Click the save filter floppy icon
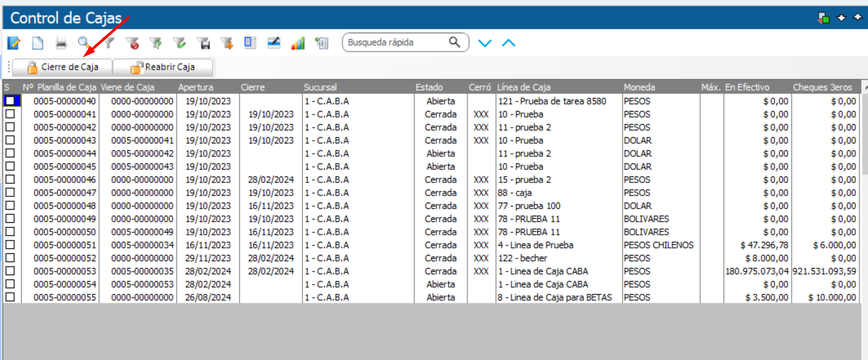868x360 pixels. [x=204, y=43]
